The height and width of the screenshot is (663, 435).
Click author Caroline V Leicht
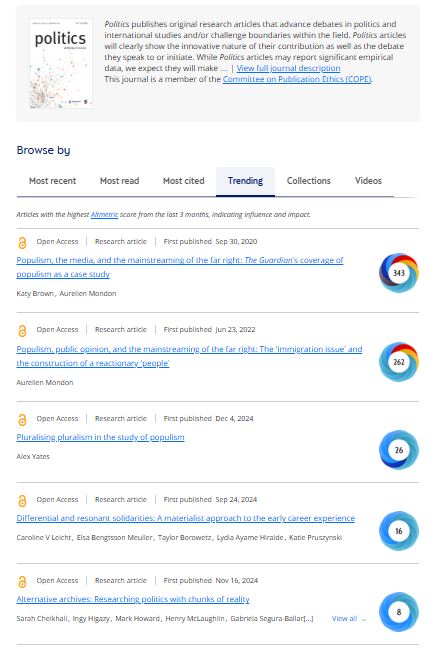pyautogui.click(x=44, y=537)
